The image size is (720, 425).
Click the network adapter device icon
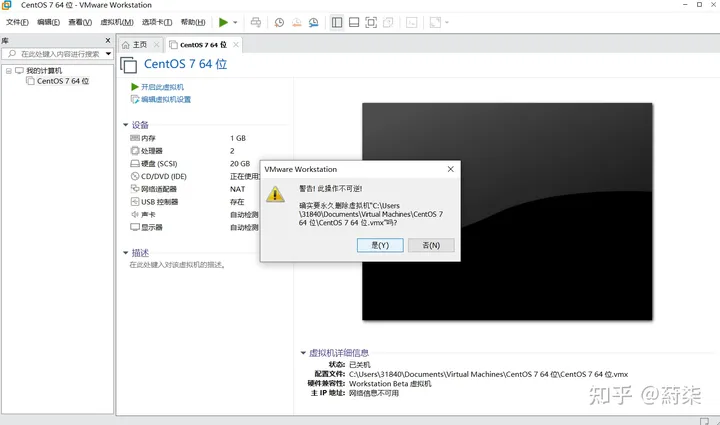pyautogui.click(x=135, y=189)
